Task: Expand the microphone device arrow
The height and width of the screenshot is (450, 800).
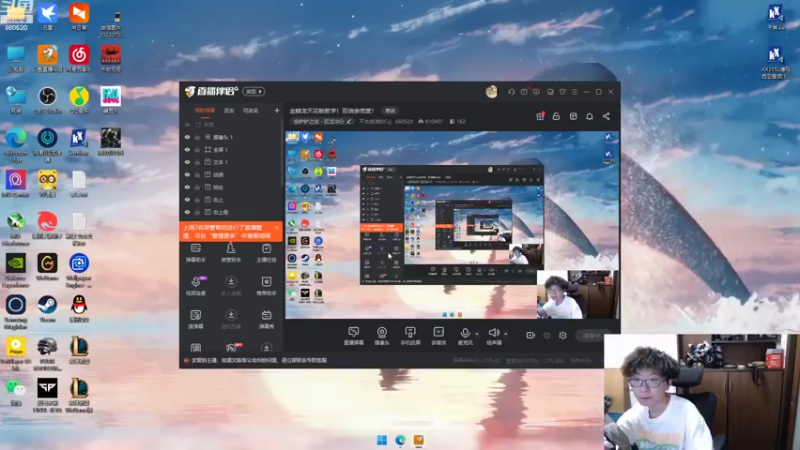Action: (x=477, y=334)
